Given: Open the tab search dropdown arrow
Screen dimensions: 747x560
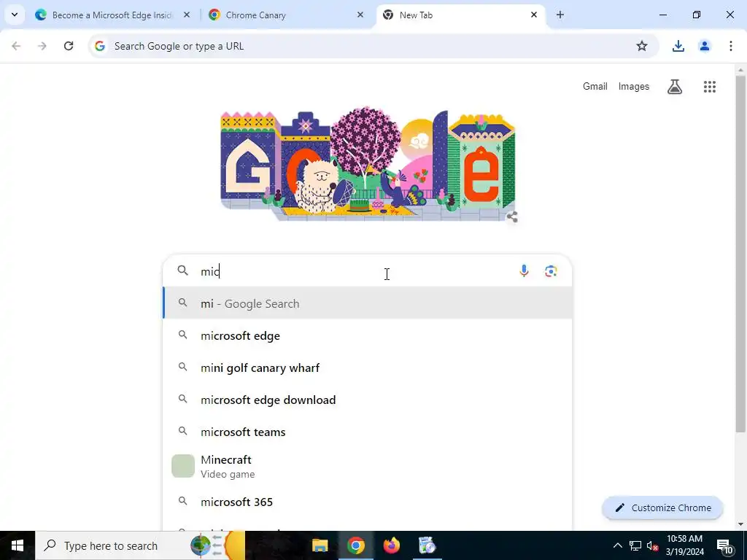Looking at the screenshot, I should [x=15, y=15].
